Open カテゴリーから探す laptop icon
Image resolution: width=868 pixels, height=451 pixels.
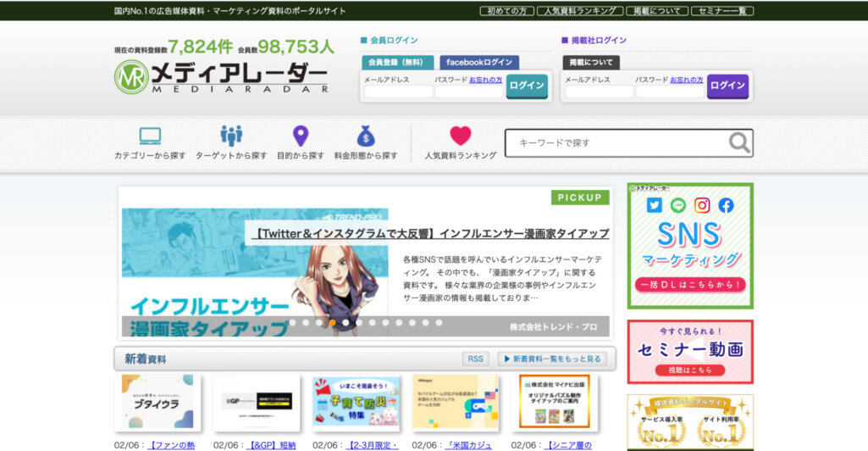(x=150, y=136)
